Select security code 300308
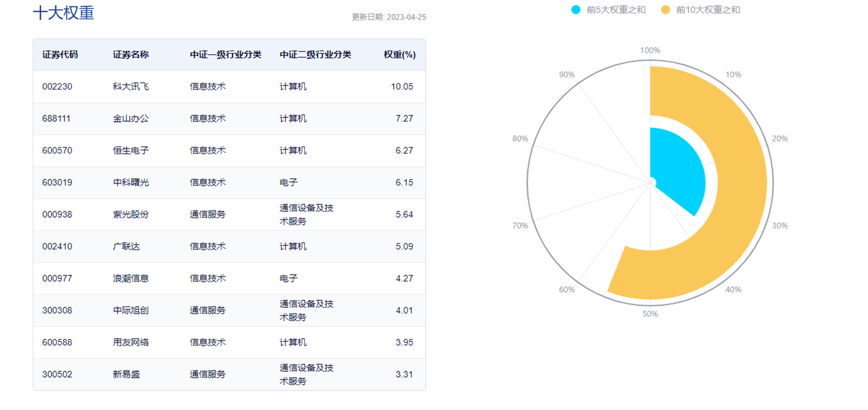 click(x=57, y=310)
